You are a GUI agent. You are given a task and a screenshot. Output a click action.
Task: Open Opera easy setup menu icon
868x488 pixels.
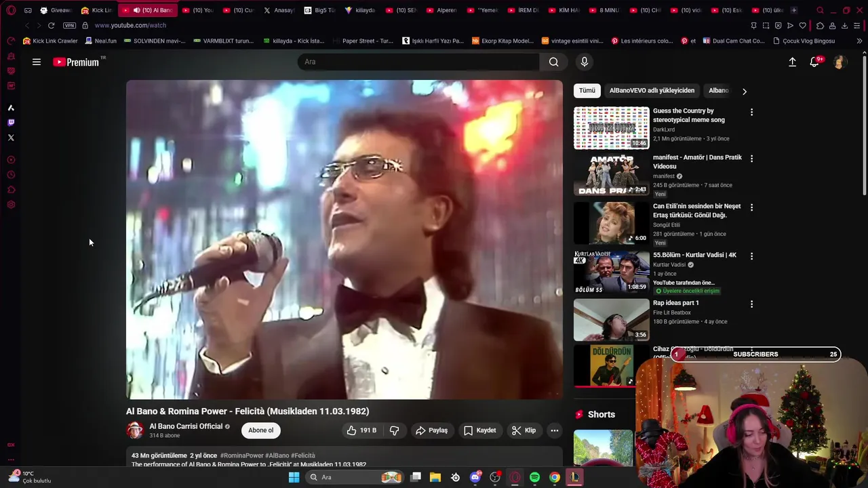pos(857,25)
